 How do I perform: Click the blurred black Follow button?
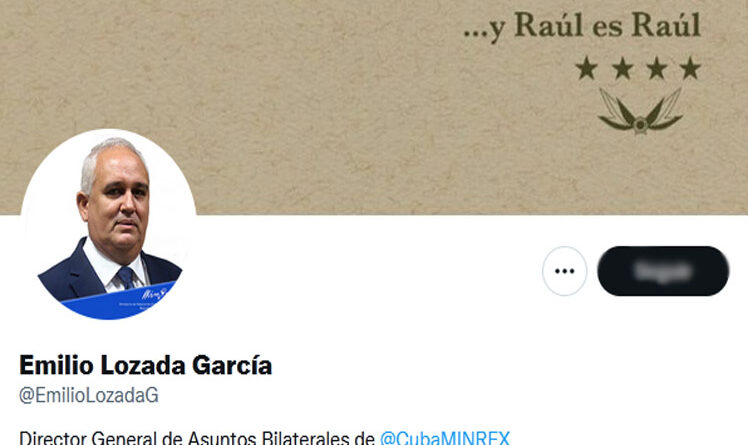(663, 271)
